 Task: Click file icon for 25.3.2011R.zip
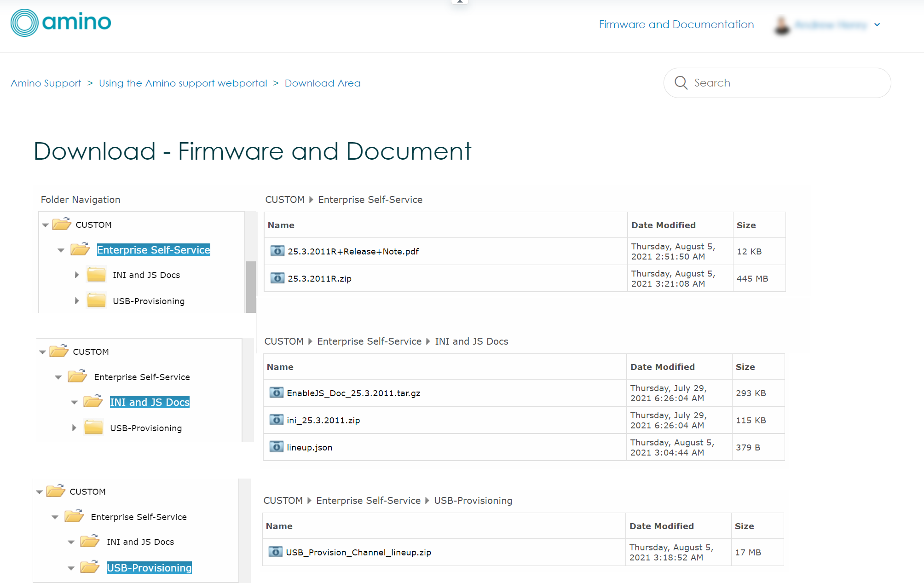click(x=277, y=278)
